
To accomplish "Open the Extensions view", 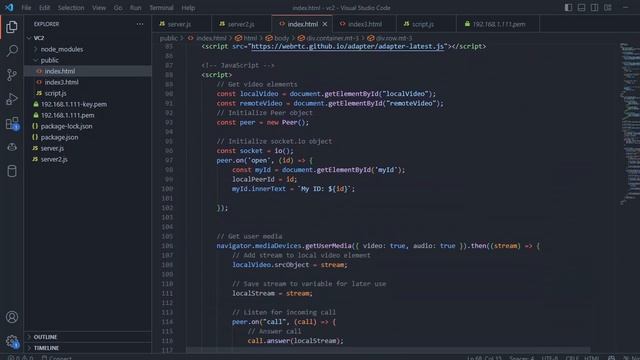I will click(x=12, y=123).
